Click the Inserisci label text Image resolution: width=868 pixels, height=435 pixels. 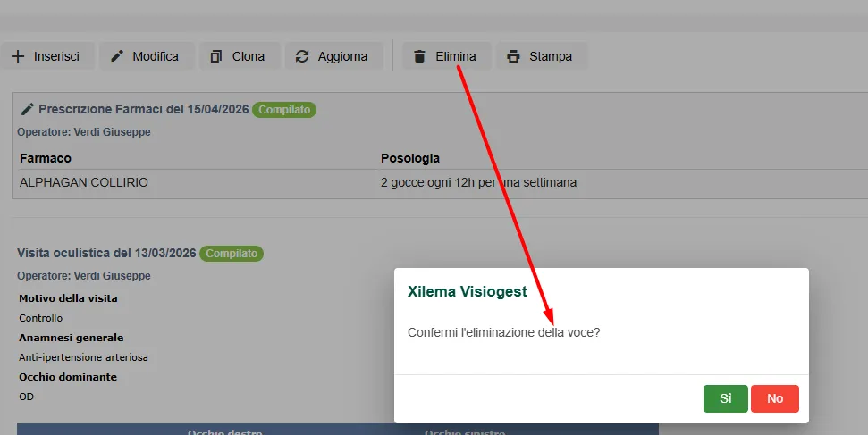pos(56,56)
